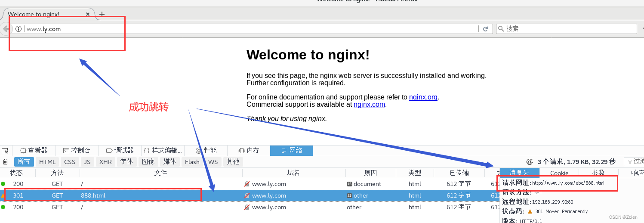The width and height of the screenshot is (644, 223).
Task: Switch to the 参数 (Params) detail tab
Action: [x=598, y=173]
